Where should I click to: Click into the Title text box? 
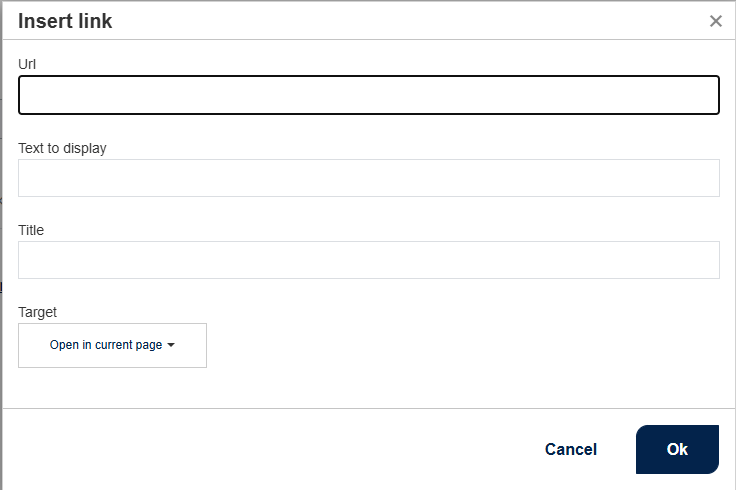(x=368, y=260)
